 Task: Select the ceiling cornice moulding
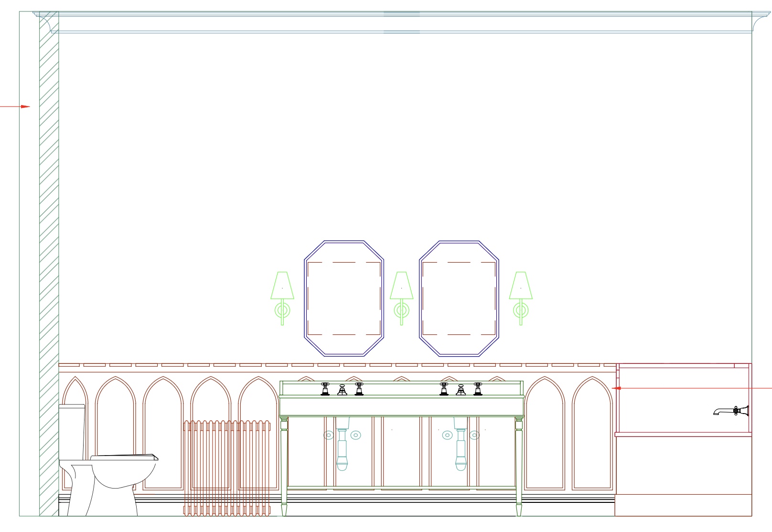click(401, 22)
